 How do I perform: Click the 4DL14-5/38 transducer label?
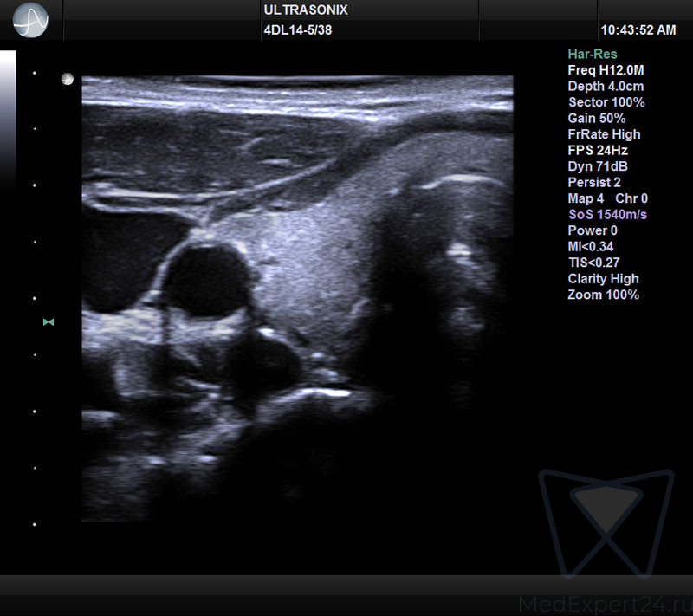coord(296,29)
